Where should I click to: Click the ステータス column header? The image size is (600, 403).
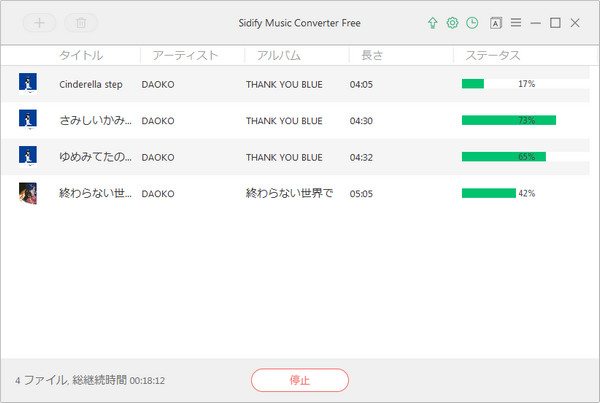(x=493, y=55)
